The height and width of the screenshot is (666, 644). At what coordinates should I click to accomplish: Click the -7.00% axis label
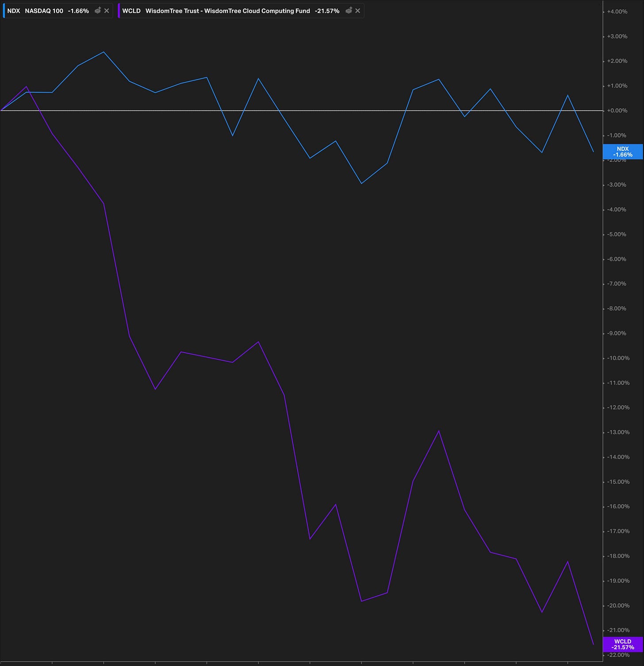[617, 283]
